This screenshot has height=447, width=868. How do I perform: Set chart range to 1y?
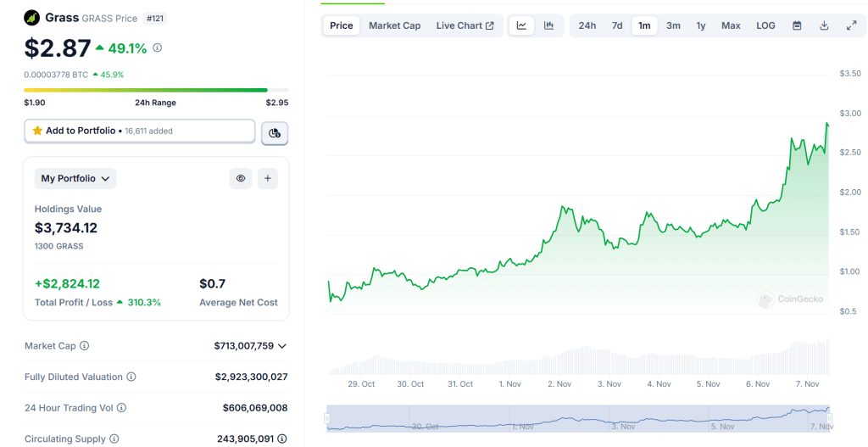click(x=701, y=25)
